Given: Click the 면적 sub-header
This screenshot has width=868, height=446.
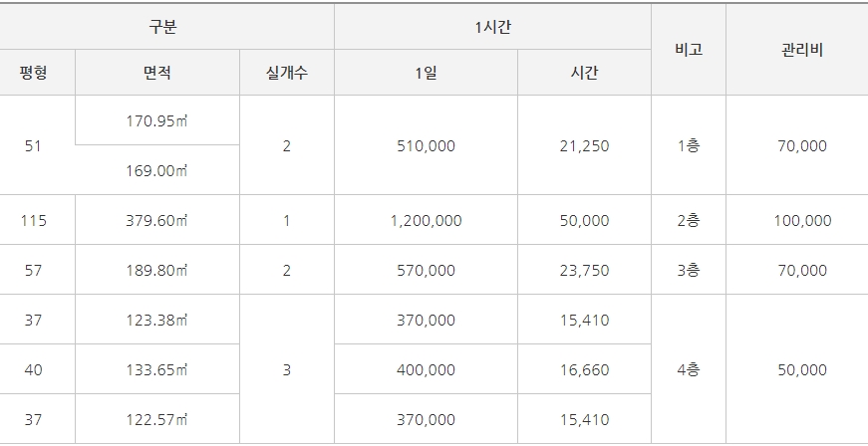Looking at the screenshot, I should coord(157,73).
